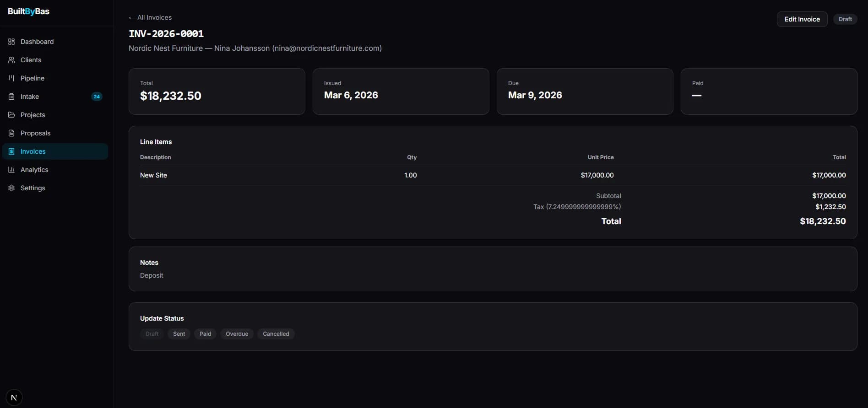The height and width of the screenshot is (408, 868).
Task: Open the Invoices menu item
Action: click(33, 151)
